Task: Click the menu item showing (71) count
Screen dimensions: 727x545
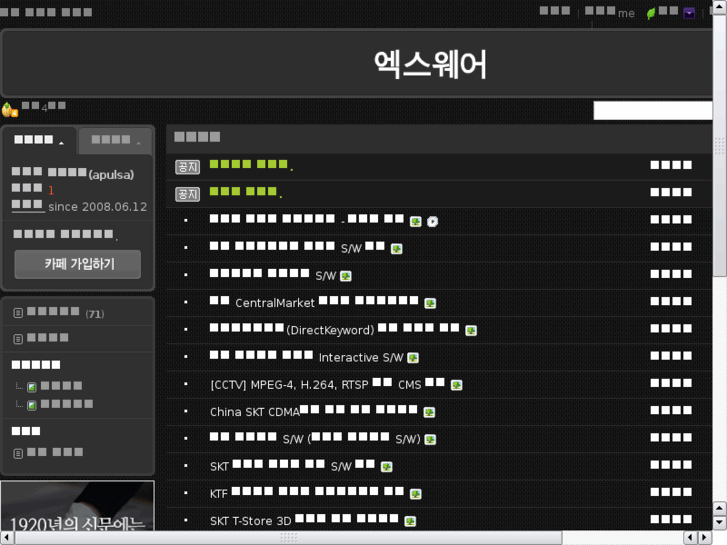Action: (65, 313)
